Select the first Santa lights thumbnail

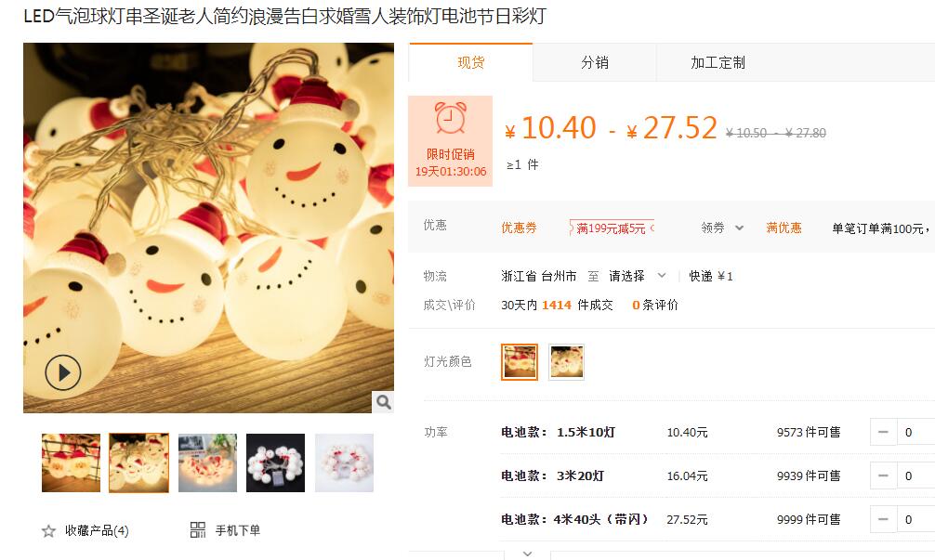(71, 462)
